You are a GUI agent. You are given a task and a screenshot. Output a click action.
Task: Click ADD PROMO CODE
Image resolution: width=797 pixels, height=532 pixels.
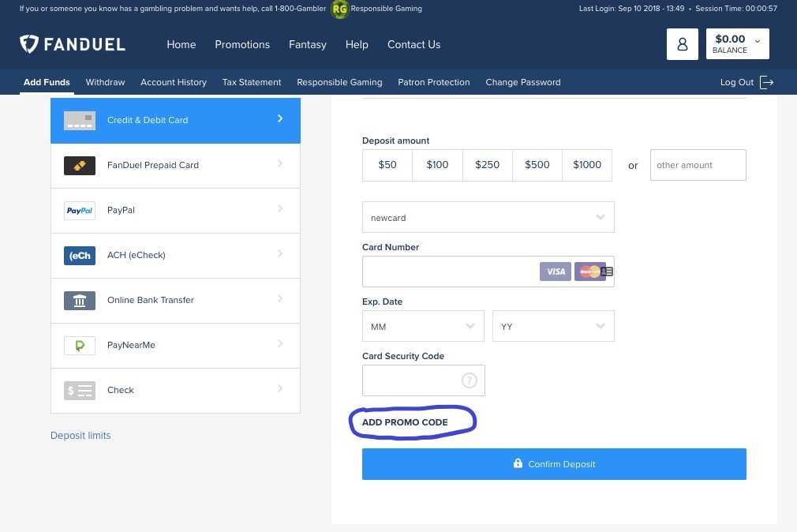pos(405,422)
